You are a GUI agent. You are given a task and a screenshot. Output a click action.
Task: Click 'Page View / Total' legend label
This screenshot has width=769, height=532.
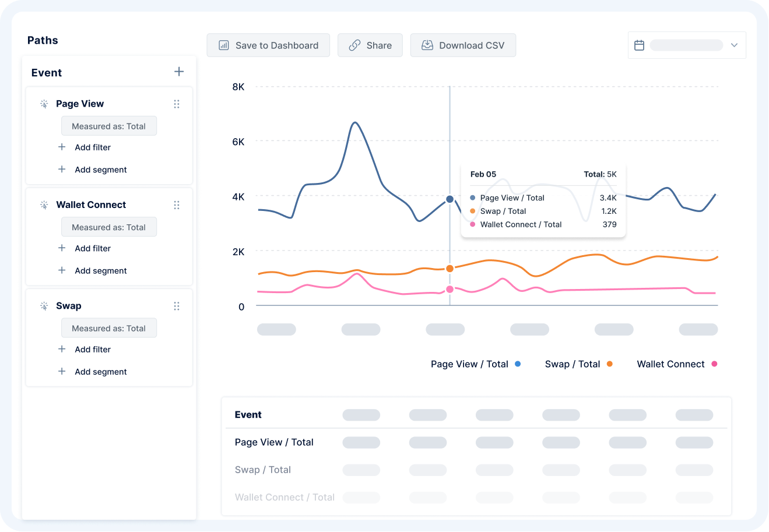pos(469,364)
